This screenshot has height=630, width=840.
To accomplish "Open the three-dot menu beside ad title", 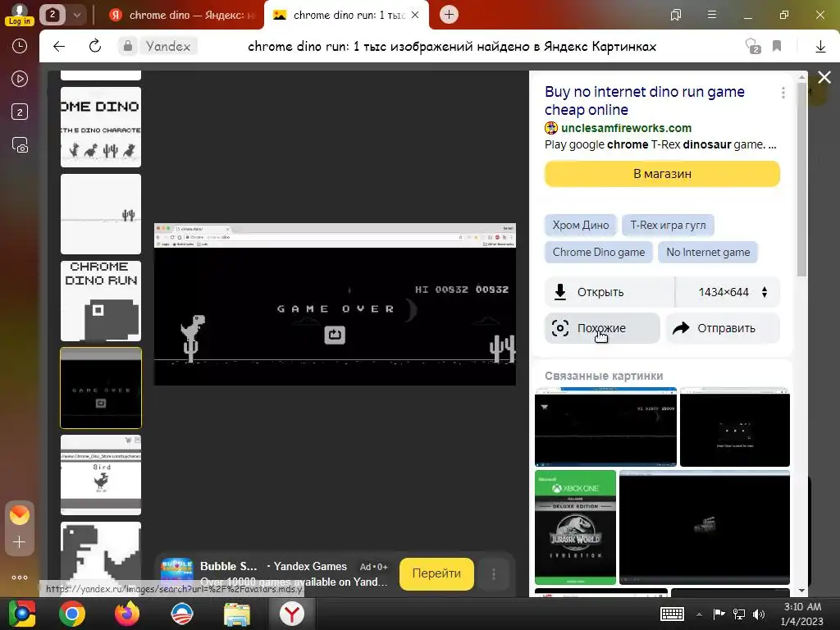I will 783,93.
